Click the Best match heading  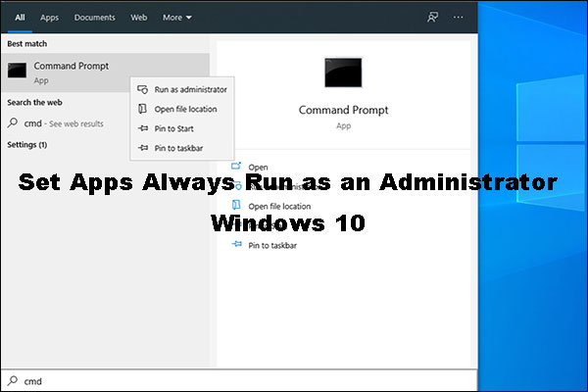[x=27, y=44]
